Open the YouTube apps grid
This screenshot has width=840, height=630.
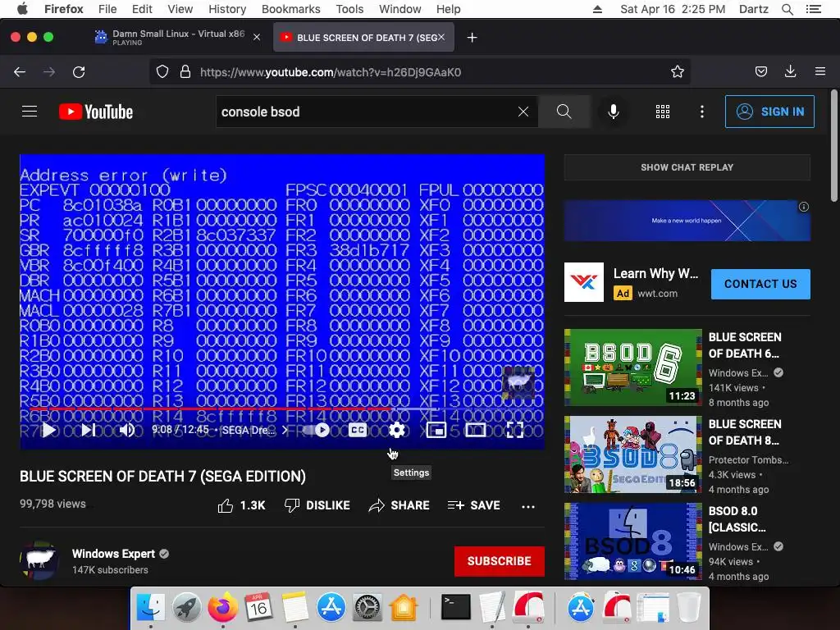click(663, 112)
